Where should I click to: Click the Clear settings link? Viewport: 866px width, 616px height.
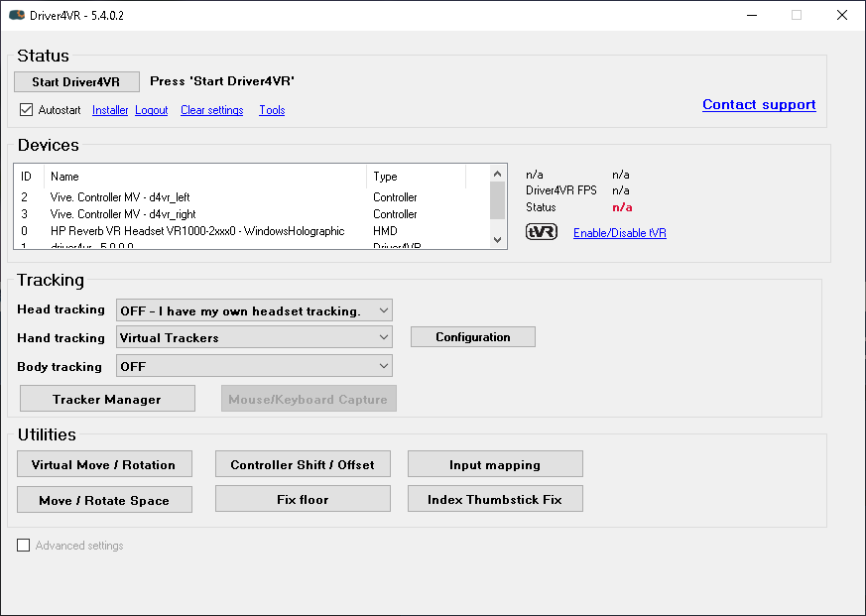[x=211, y=110]
